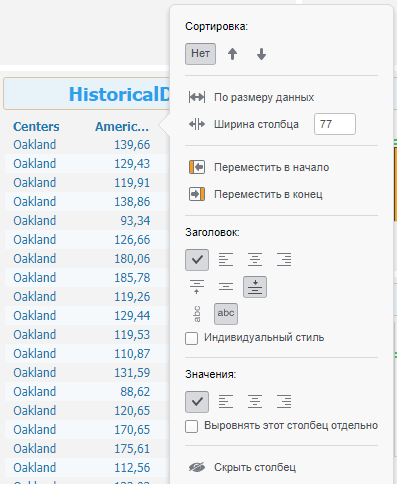Align header text right
The height and width of the screenshot is (484, 397).
pyautogui.click(x=284, y=260)
